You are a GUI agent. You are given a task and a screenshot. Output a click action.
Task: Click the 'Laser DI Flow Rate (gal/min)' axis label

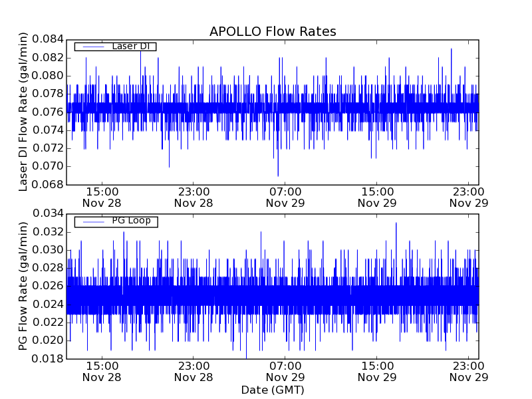point(23,112)
